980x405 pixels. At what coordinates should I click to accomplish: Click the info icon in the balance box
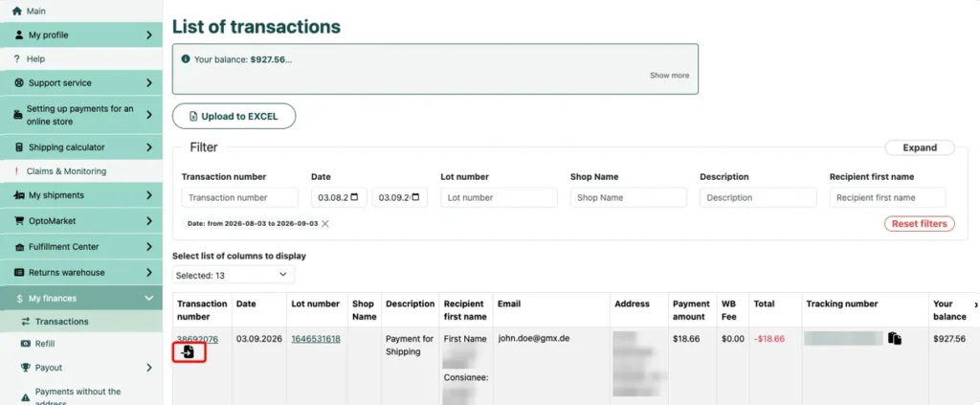186,58
